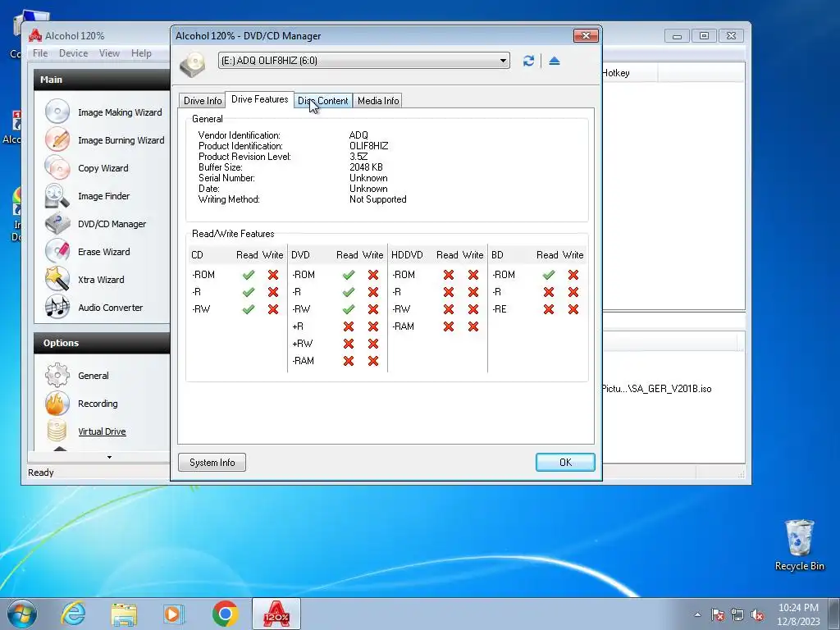Image resolution: width=840 pixels, height=630 pixels.
Task: Launch Google Chrome from the taskbar
Action: (225, 614)
